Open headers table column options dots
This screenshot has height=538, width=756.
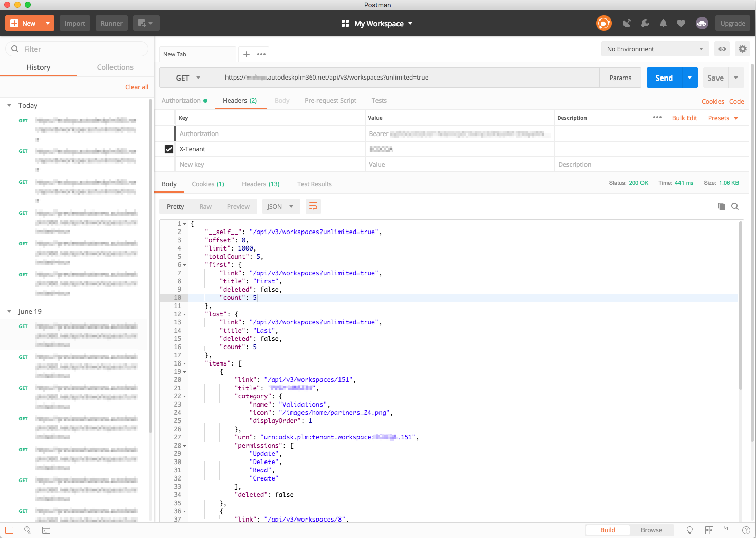click(657, 118)
